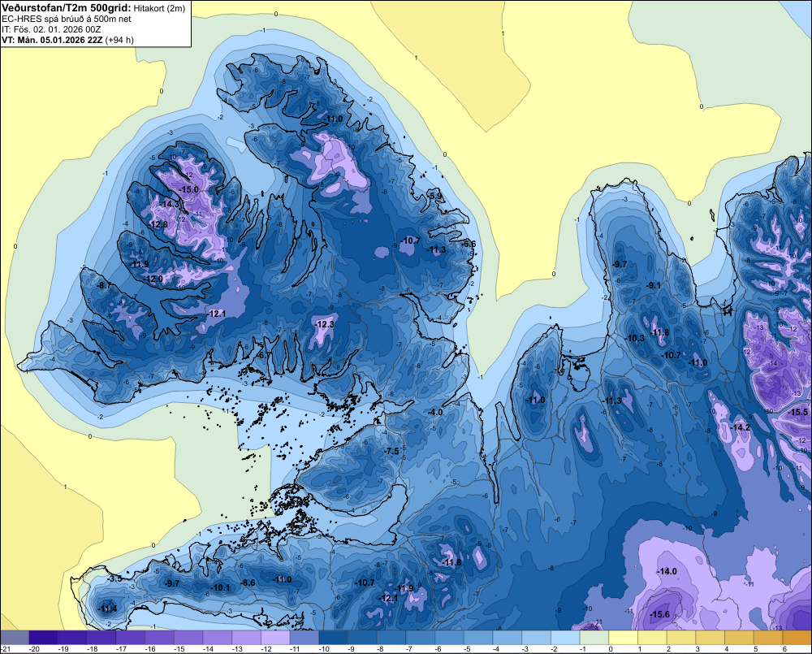Select the -15.6 temperature value

(x=659, y=615)
